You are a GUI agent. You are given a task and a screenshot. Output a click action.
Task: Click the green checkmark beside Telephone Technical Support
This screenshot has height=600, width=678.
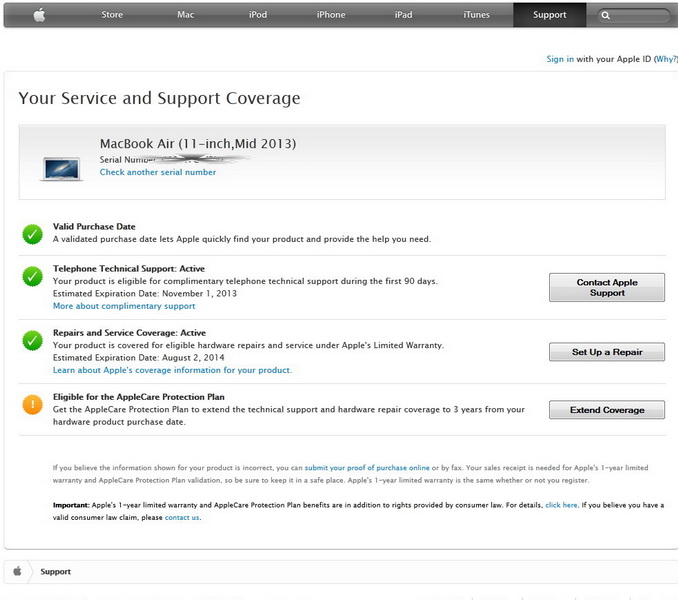[x=32, y=276]
